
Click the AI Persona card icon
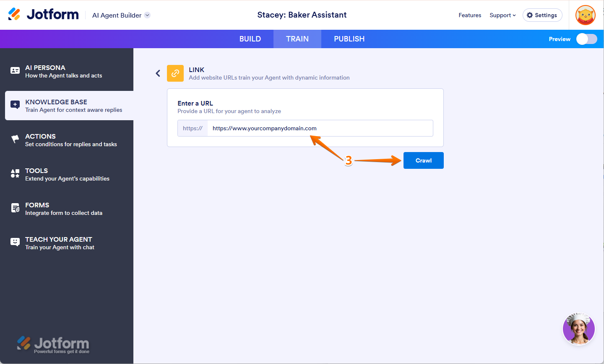[15, 70]
